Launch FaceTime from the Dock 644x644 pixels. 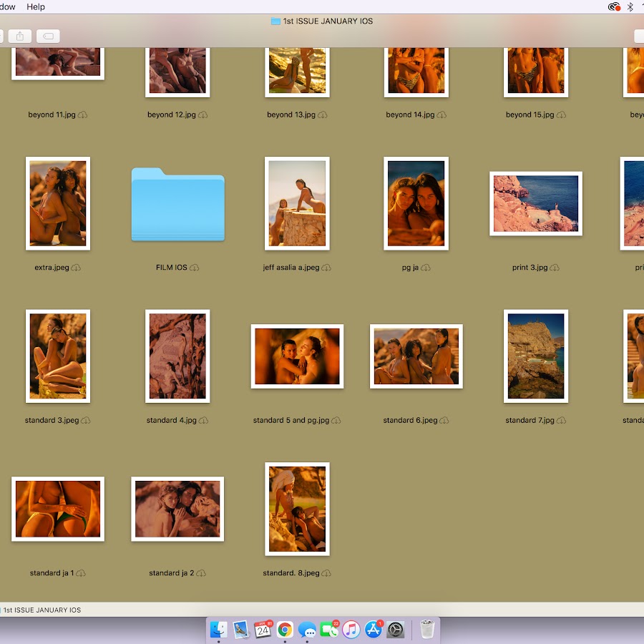click(329, 630)
